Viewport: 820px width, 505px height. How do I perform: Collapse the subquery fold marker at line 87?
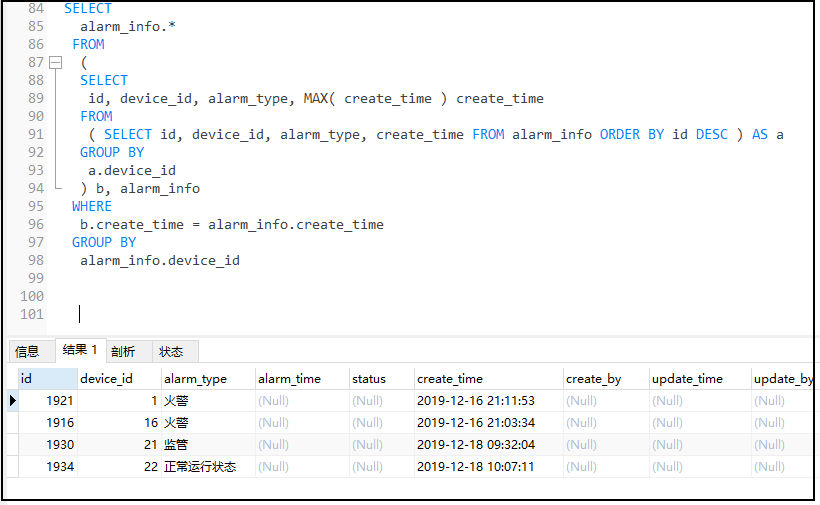[55, 62]
